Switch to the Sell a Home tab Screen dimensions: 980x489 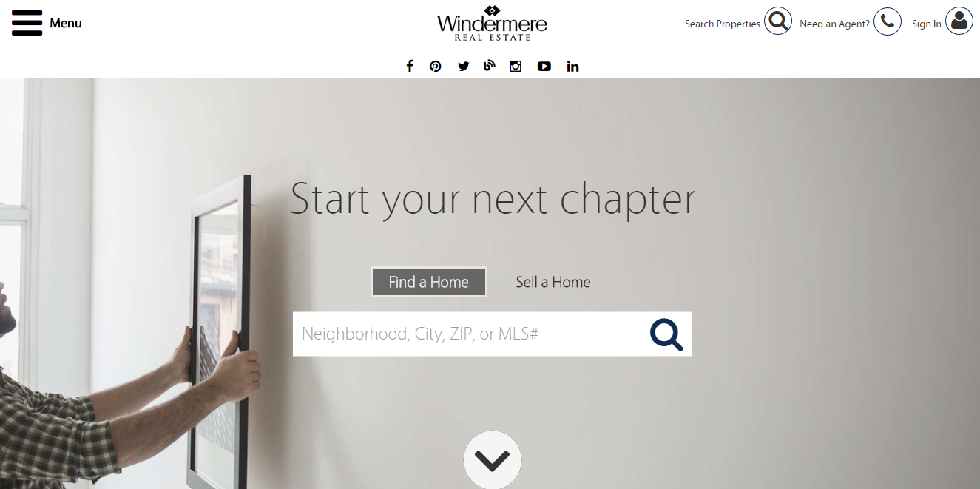pos(553,282)
